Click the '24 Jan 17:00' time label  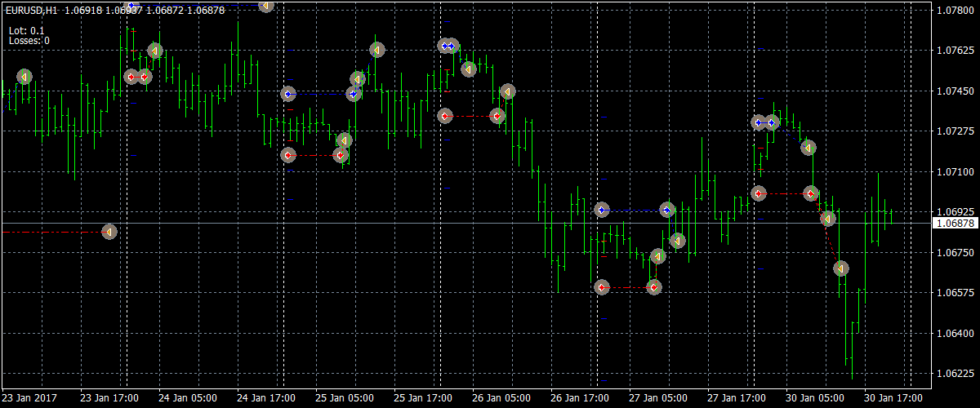266,399
